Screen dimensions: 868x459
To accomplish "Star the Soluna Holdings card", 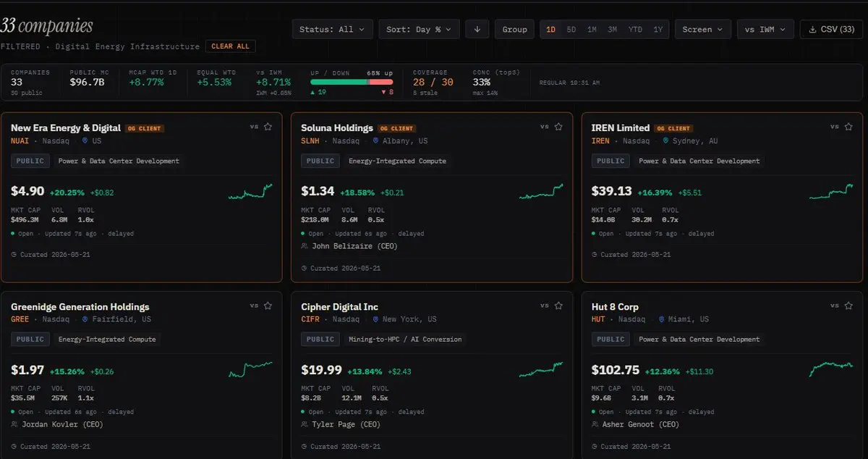I will [x=558, y=127].
